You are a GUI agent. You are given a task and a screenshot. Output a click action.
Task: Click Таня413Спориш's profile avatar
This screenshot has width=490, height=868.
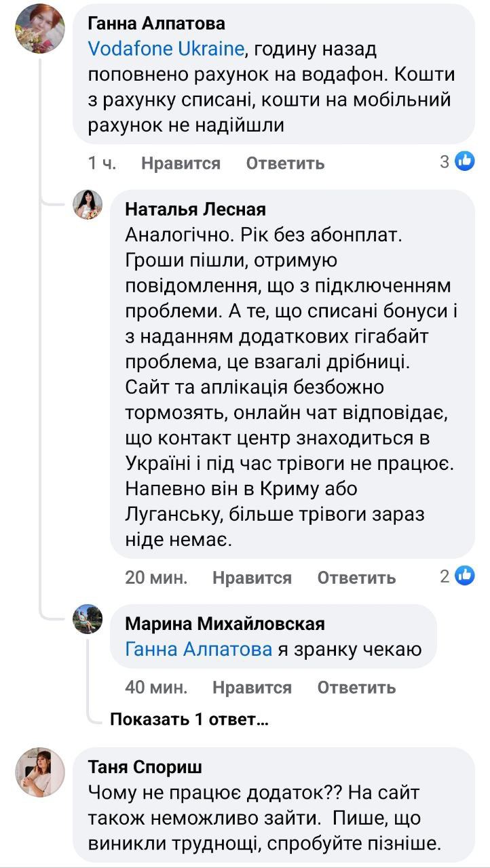40,772
